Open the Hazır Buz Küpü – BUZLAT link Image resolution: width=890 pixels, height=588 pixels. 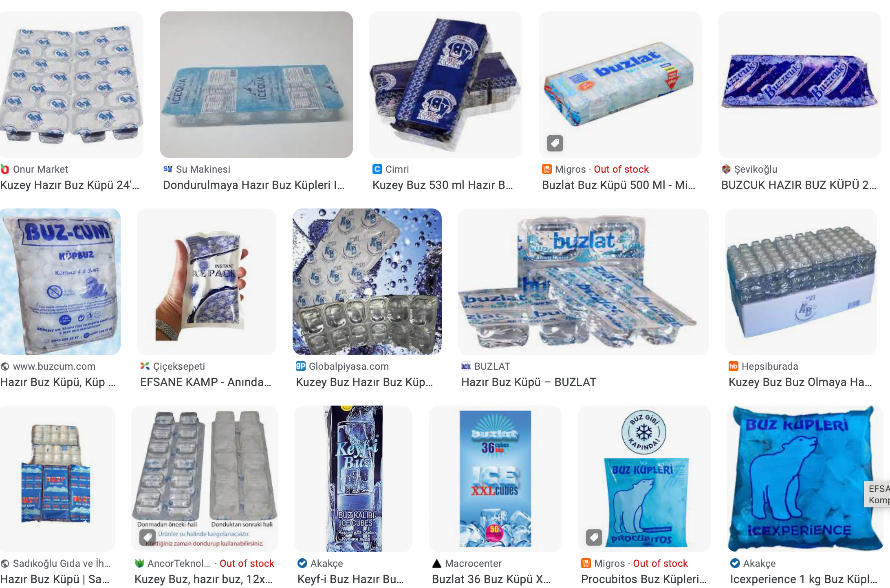pyautogui.click(x=529, y=382)
